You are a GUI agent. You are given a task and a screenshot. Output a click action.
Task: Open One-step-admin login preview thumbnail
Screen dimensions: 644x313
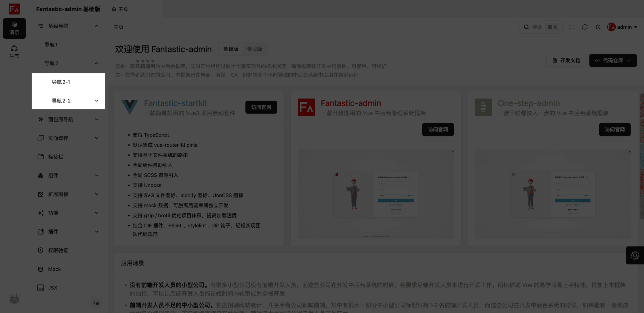(x=553, y=194)
